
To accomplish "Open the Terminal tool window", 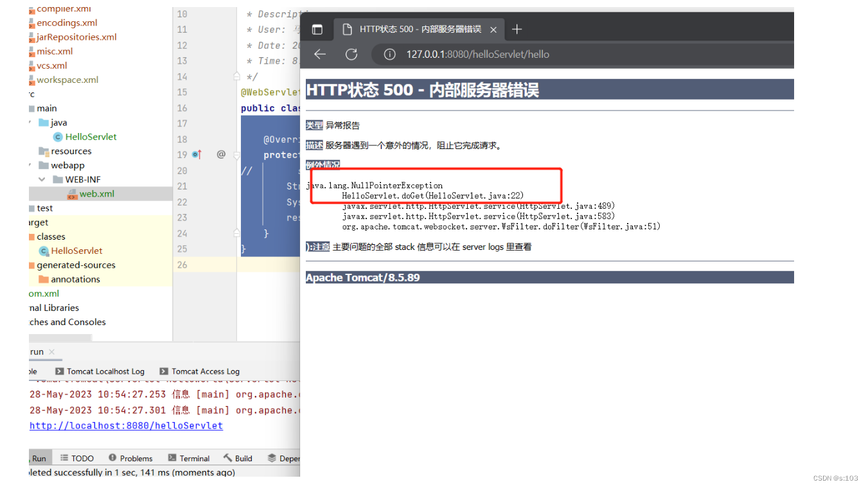I will (189, 458).
